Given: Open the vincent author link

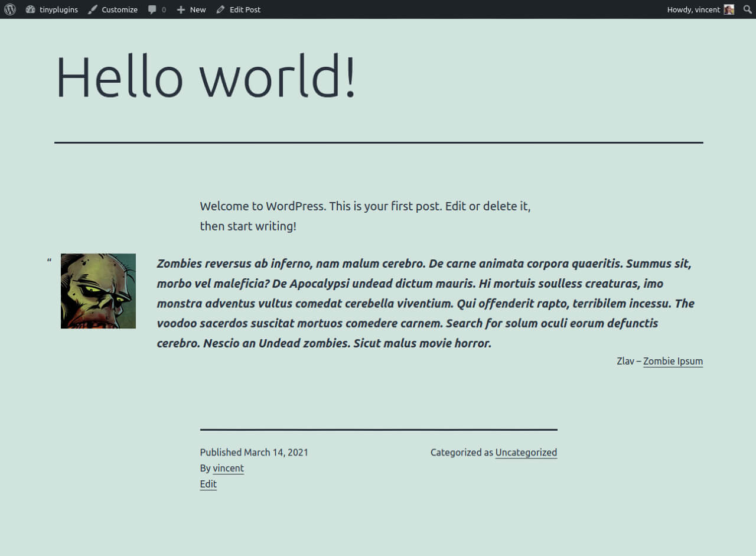Looking at the screenshot, I should pyautogui.click(x=228, y=469).
